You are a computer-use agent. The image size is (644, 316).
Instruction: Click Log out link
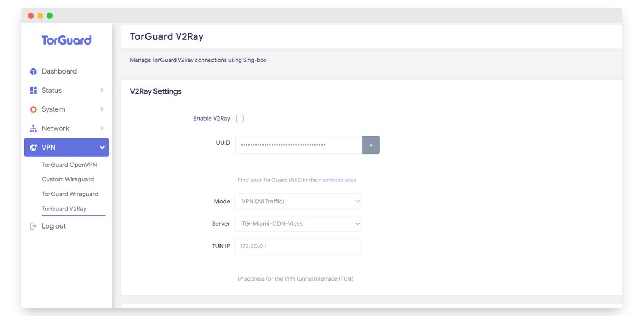54,226
